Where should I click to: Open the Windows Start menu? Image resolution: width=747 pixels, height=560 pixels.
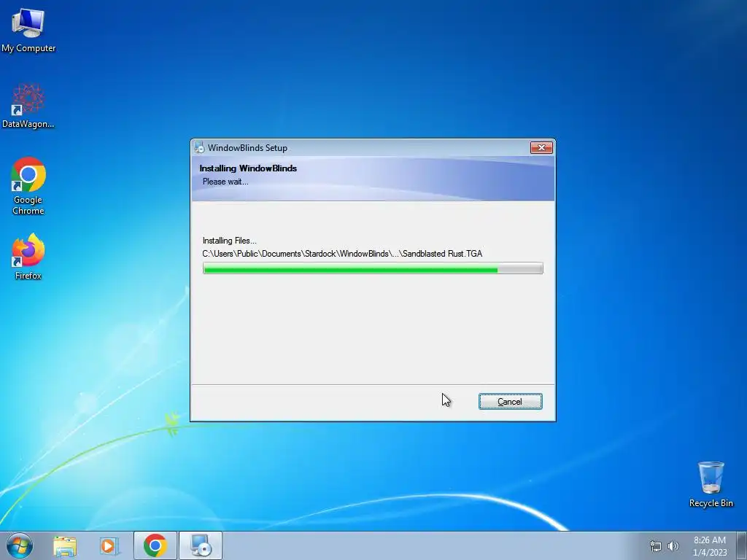20,545
